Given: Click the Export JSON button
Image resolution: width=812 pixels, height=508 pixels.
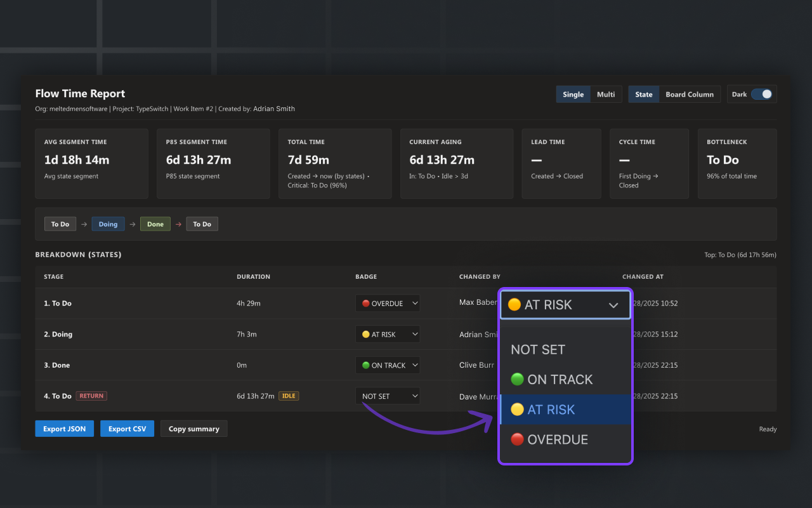Looking at the screenshot, I should click(64, 428).
